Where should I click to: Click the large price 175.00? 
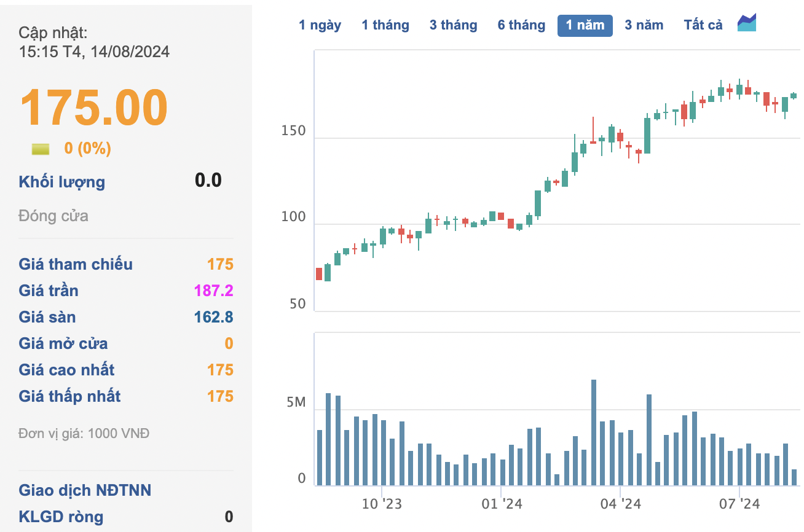tap(94, 107)
